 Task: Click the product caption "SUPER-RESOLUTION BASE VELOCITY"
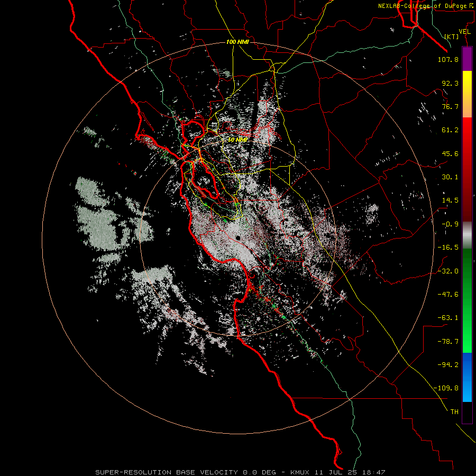[x=167, y=472]
